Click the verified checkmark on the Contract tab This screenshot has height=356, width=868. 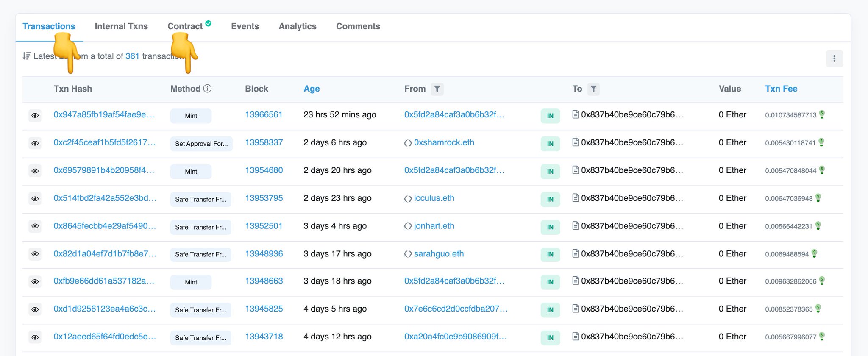point(209,24)
